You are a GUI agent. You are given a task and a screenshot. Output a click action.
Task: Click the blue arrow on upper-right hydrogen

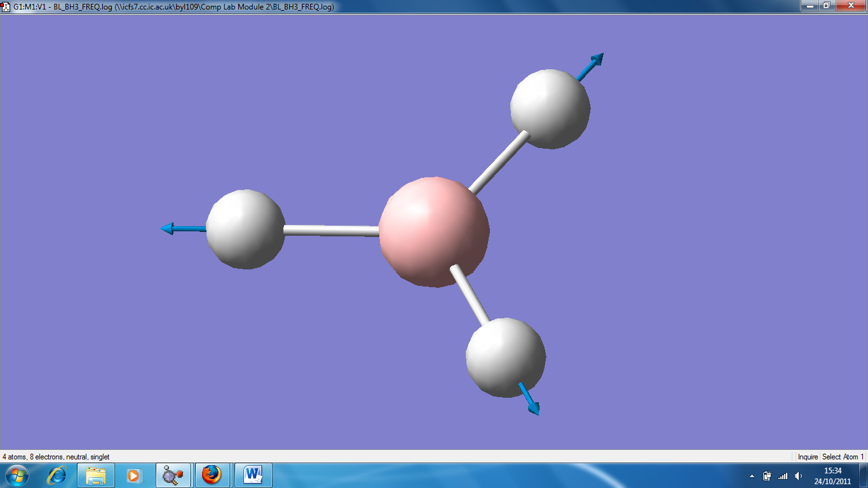[x=590, y=67]
